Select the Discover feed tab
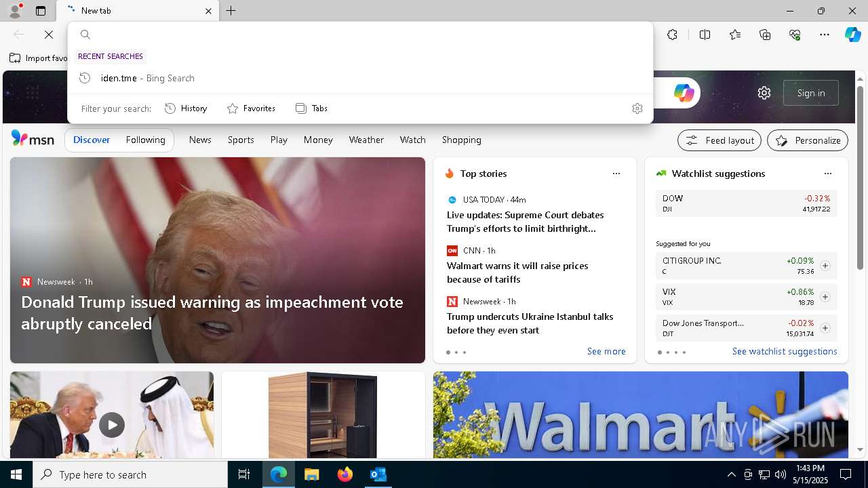Viewport: 868px width, 488px height. click(92, 140)
